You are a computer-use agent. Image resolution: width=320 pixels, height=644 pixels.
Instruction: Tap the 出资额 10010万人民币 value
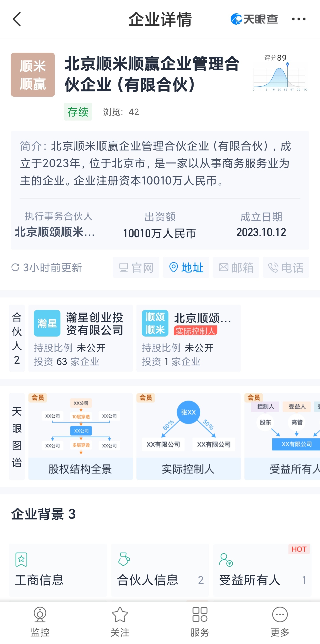[x=160, y=234]
